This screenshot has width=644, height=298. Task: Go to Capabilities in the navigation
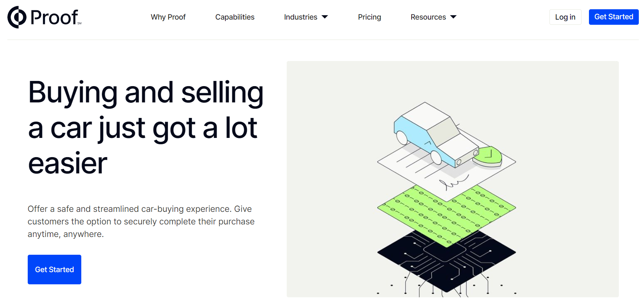pyautogui.click(x=235, y=17)
